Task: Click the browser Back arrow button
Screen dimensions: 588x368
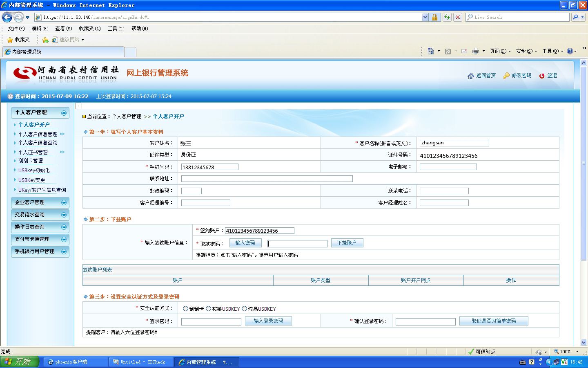Action: pos(7,17)
